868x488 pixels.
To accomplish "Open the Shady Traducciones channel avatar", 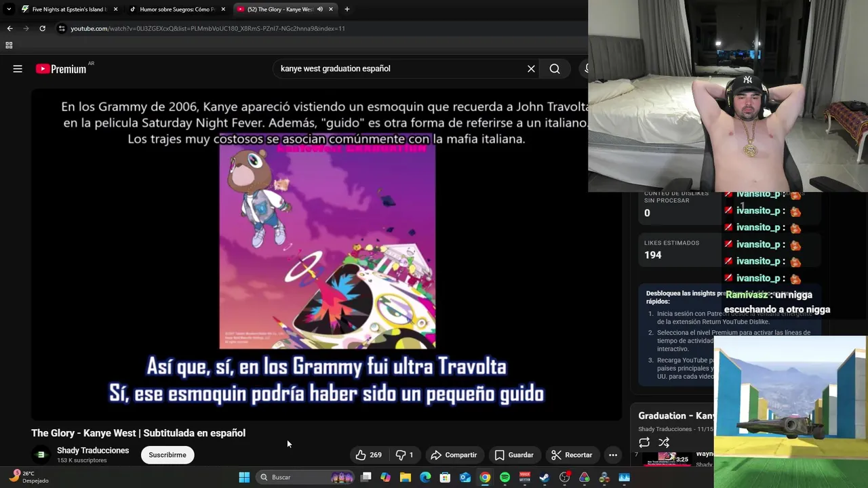I will (x=41, y=455).
